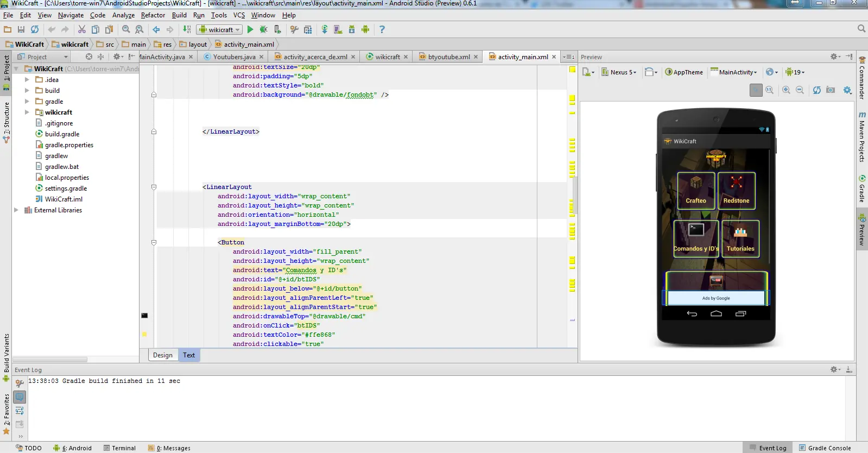This screenshot has width=868, height=453.
Task: Toggle Zoom to Fit in Preview
Action: point(756,90)
